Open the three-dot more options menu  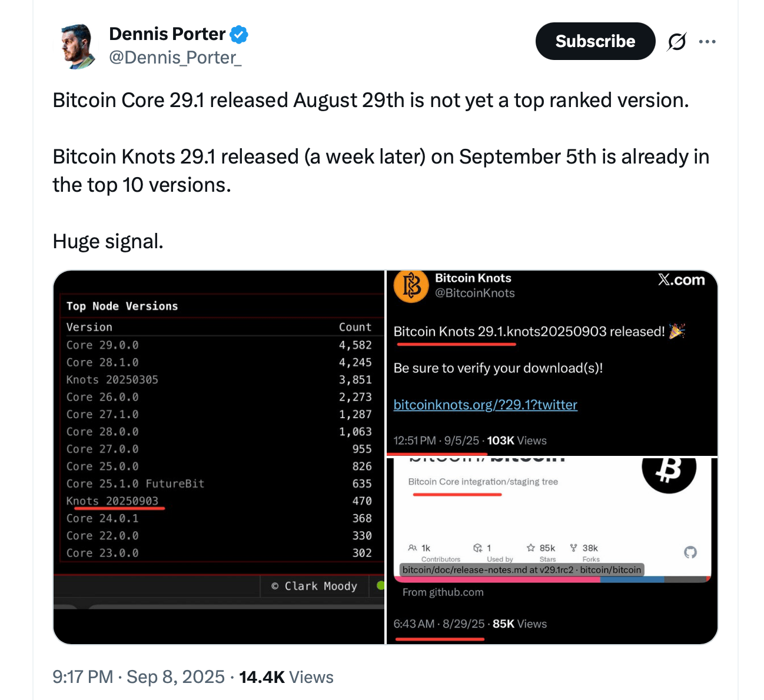tap(707, 42)
